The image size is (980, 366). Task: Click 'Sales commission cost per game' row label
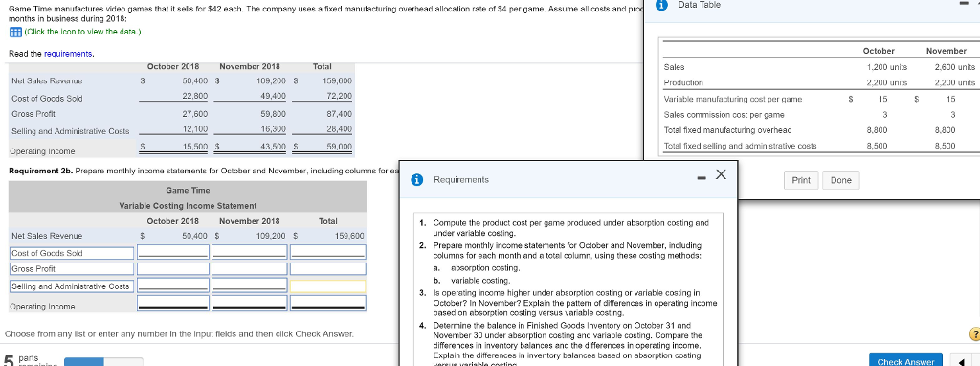click(724, 114)
